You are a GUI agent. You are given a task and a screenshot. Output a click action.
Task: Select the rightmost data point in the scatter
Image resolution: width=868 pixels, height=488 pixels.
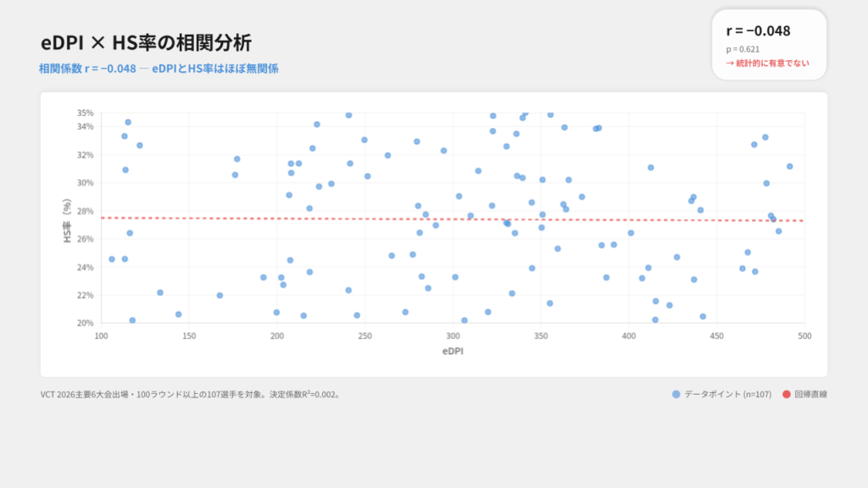789,166
